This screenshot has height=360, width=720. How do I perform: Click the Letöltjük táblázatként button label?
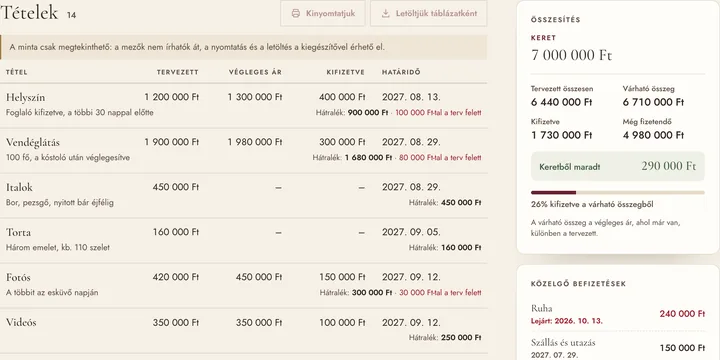coord(436,13)
